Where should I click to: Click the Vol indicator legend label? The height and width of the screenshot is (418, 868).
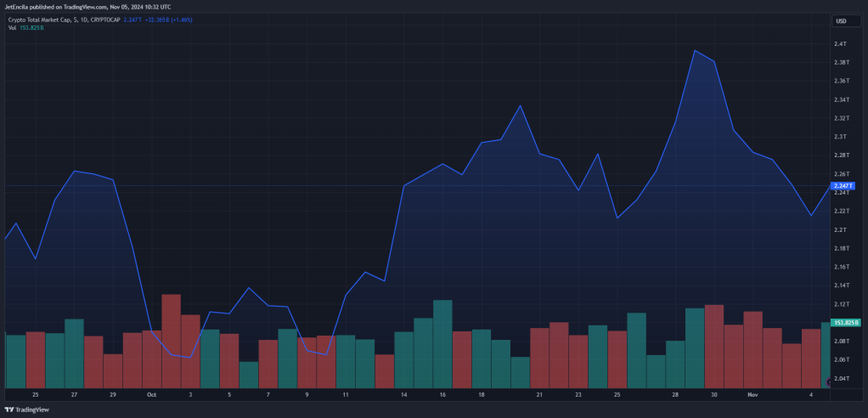(12, 28)
